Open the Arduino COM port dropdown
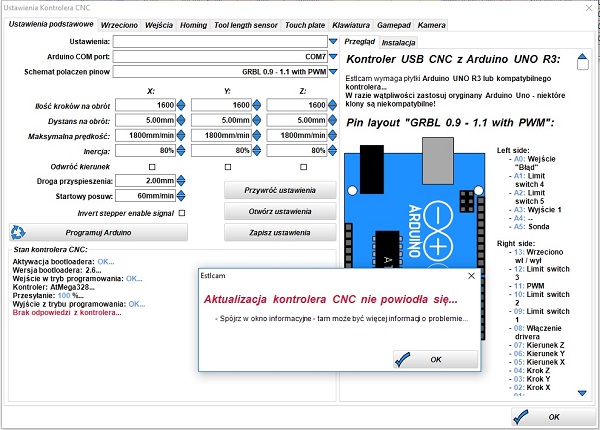Screen dimensions: 600x430 tap(333, 57)
